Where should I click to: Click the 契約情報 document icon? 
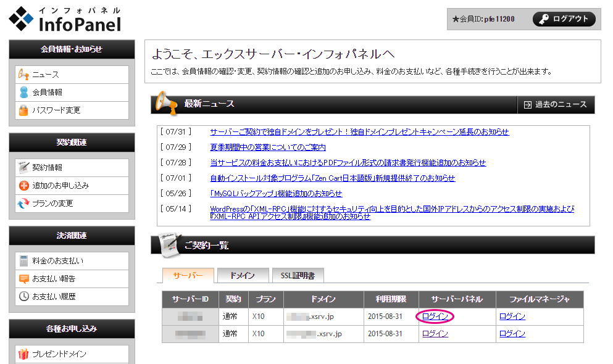tap(23, 167)
